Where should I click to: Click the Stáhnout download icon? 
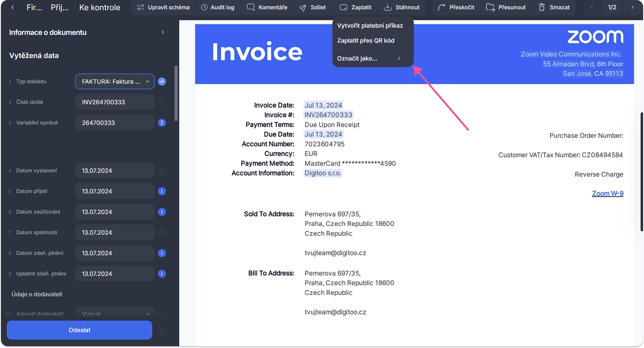point(387,7)
